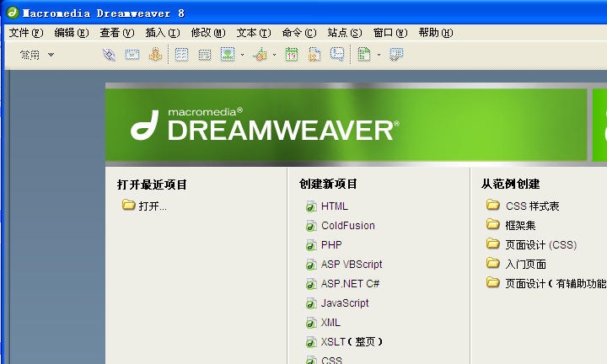The image size is (607, 364).
Task: Open the 常用 insert bar category dropdown
Action: [x=51, y=55]
